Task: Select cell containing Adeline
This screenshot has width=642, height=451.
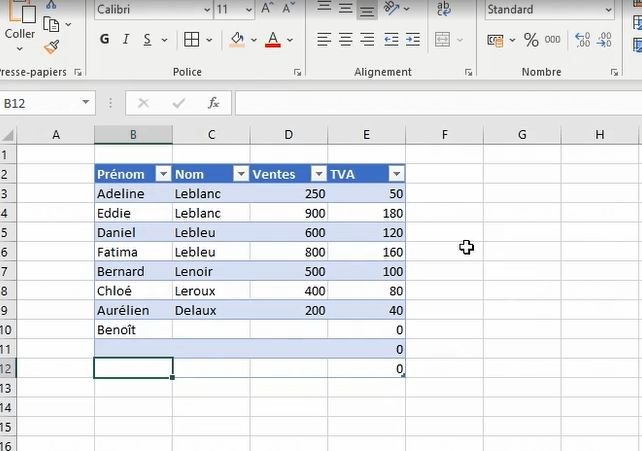Action: 133,194
